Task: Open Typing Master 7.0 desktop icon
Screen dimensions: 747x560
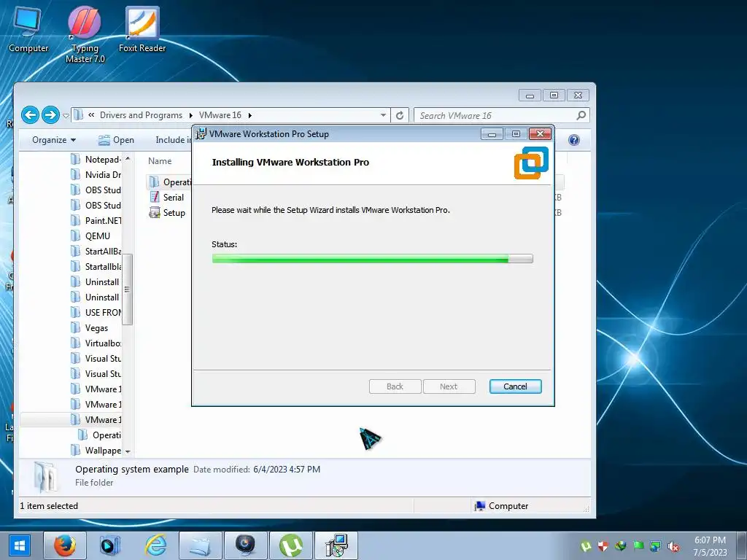Action: 85,35
